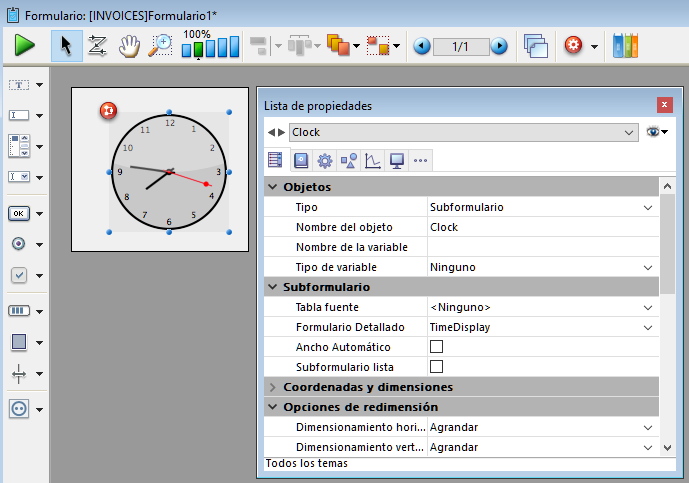The height and width of the screenshot is (483, 689).
Task: Go to next form page arrow
Action: [x=498, y=46]
